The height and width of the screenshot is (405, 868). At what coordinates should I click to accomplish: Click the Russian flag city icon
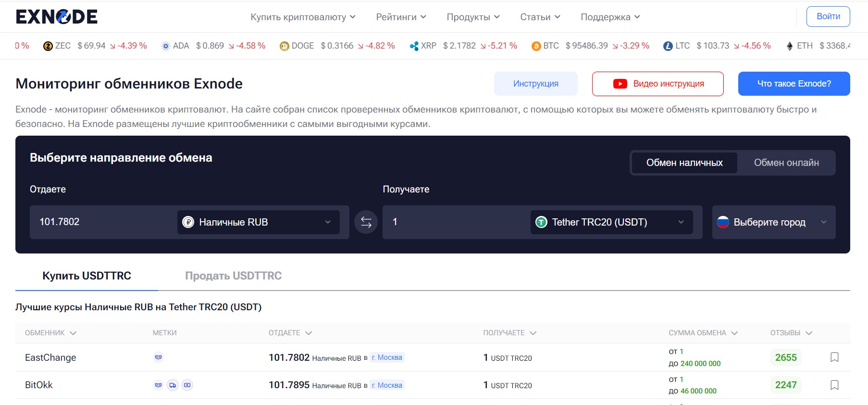click(x=723, y=222)
